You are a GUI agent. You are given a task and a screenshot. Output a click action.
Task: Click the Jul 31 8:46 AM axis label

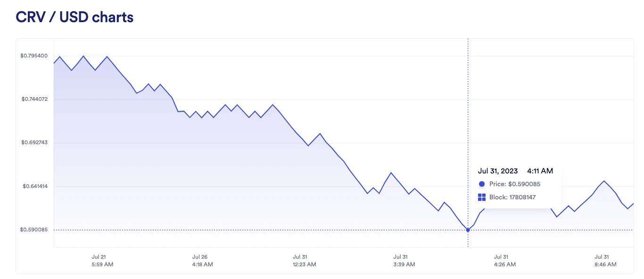[605, 261]
